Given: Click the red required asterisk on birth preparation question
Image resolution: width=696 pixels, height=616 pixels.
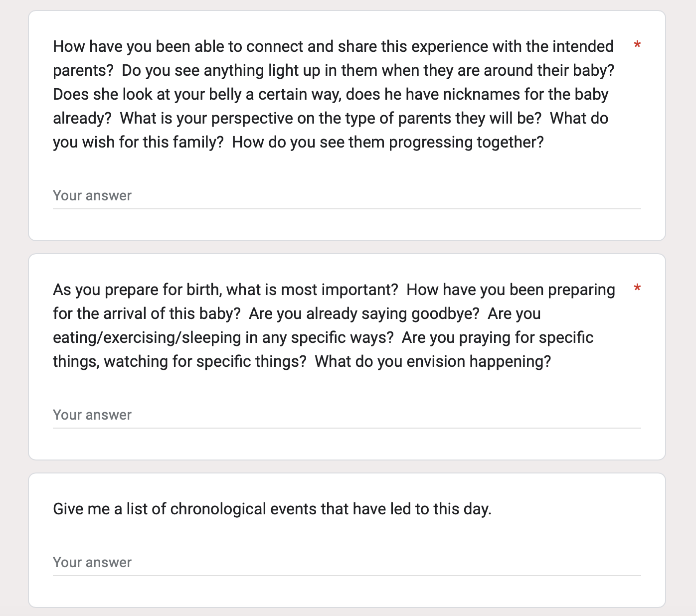Looking at the screenshot, I should (637, 289).
